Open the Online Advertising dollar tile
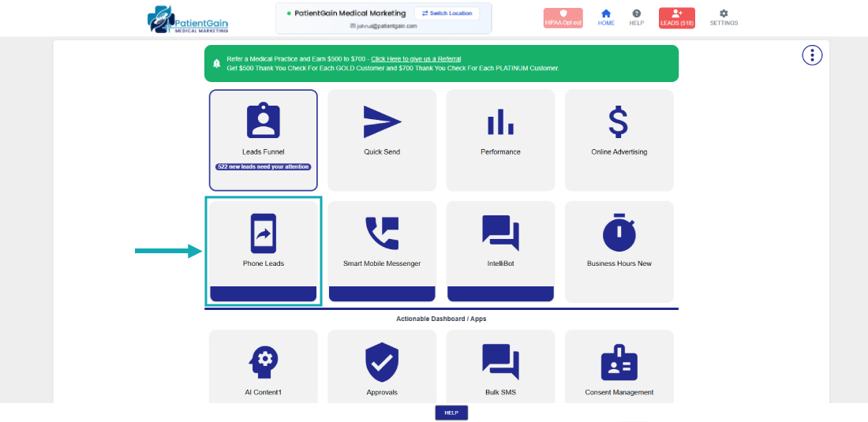 click(x=619, y=140)
